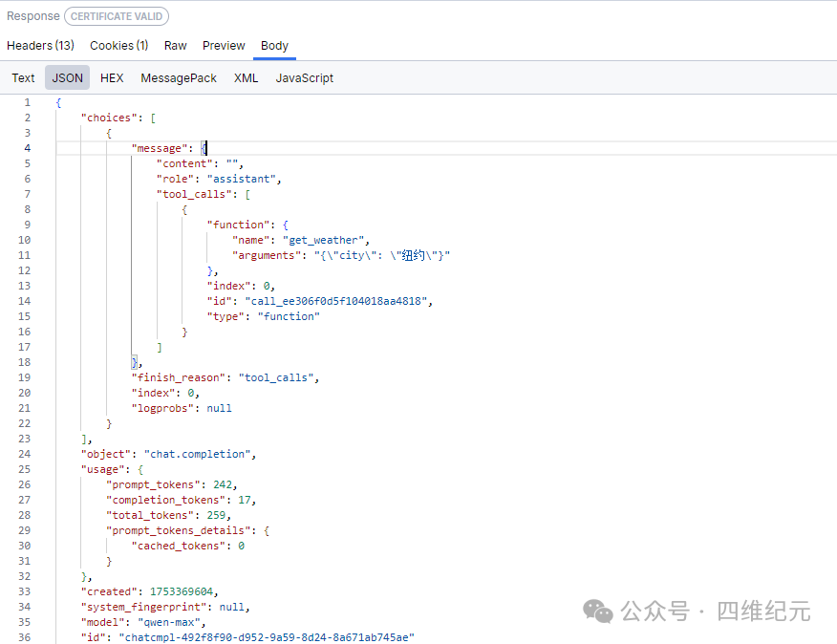The height and width of the screenshot is (644, 837).
Task: Click line number 36 in gutter
Action: [25, 637]
